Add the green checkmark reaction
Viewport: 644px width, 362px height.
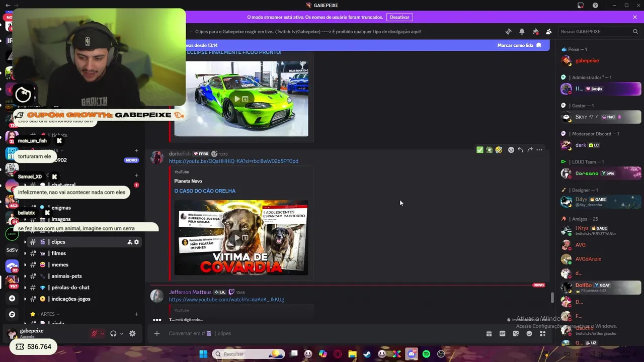[x=479, y=150]
